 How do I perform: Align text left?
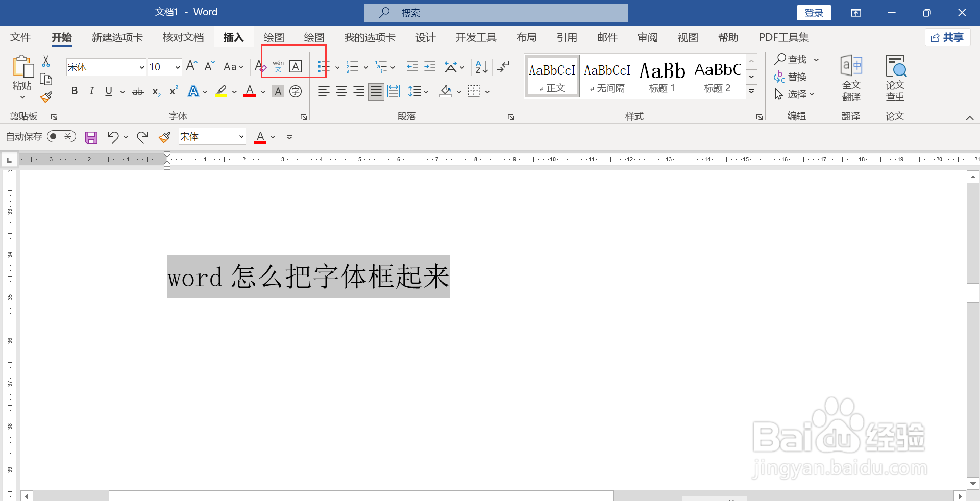[324, 91]
